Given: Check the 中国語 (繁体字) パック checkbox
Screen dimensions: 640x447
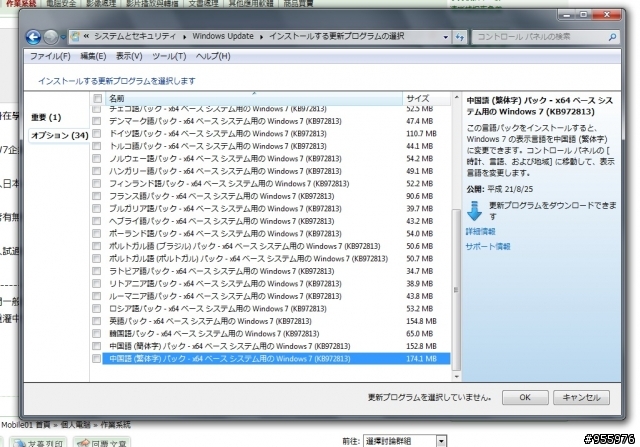Looking at the screenshot, I should pos(97,358).
